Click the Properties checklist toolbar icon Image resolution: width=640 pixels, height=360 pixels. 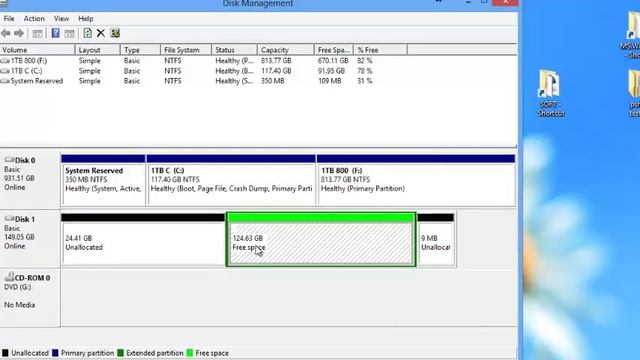point(115,33)
